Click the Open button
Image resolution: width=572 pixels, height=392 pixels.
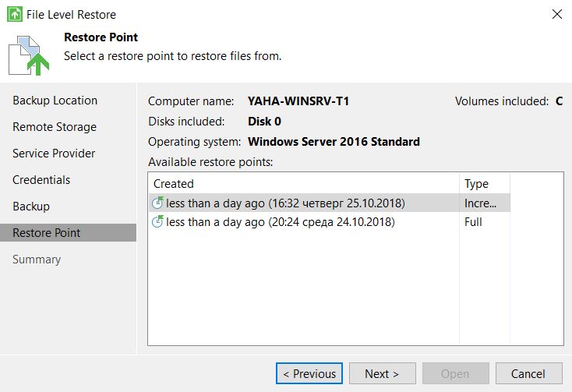coord(455,373)
